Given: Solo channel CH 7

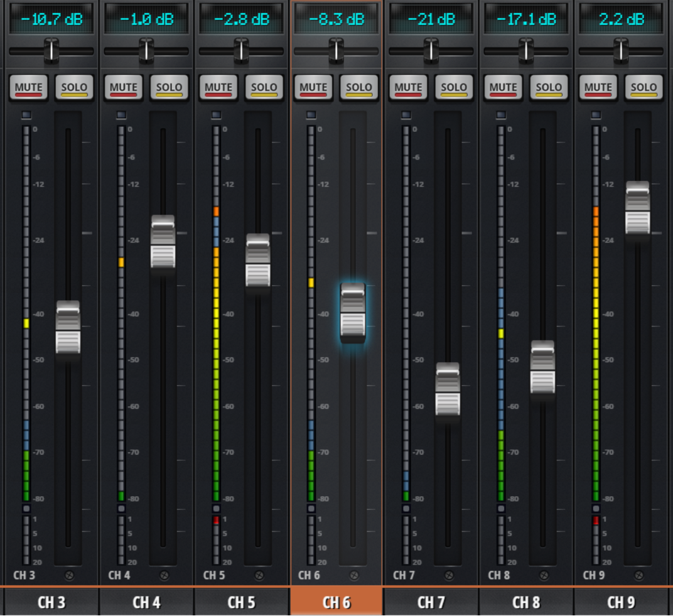Looking at the screenshot, I should [454, 87].
